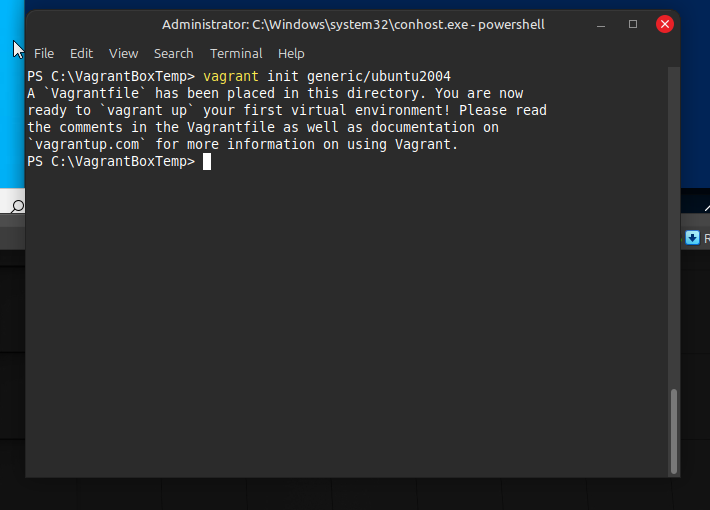Close the powershell terminal window

click(x=664, y=24)
